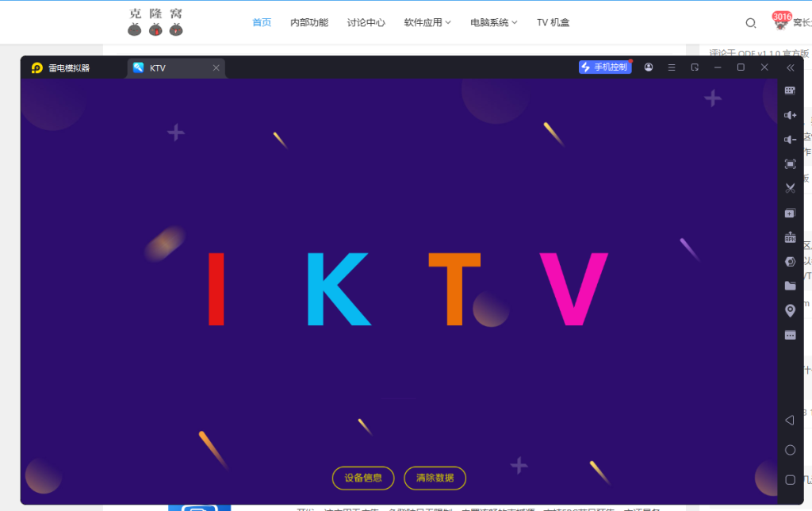Show more tools with the three-dots icon

tap(790, 336)
